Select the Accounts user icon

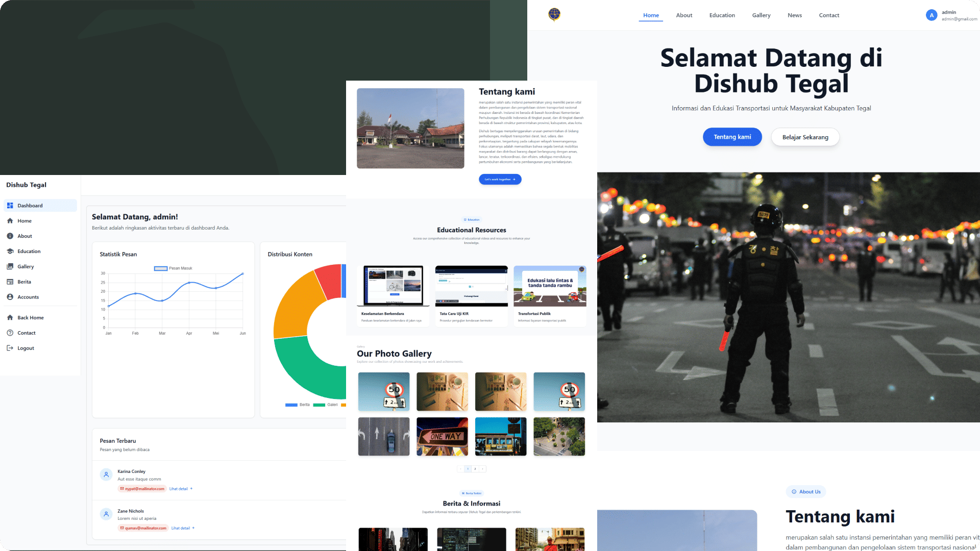(x=10, y=297)
